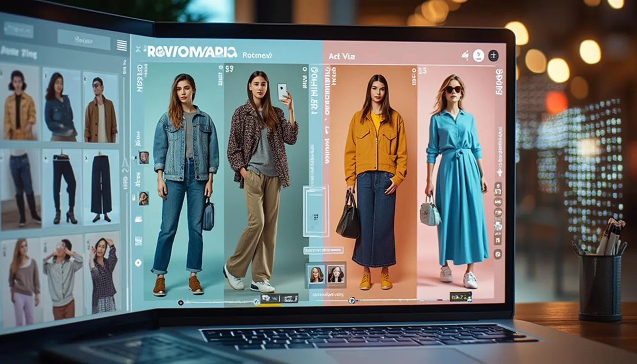Open the Rocmen tab next to logo
The height and width of the screenshot is (364, 637).
coord(257,55)
